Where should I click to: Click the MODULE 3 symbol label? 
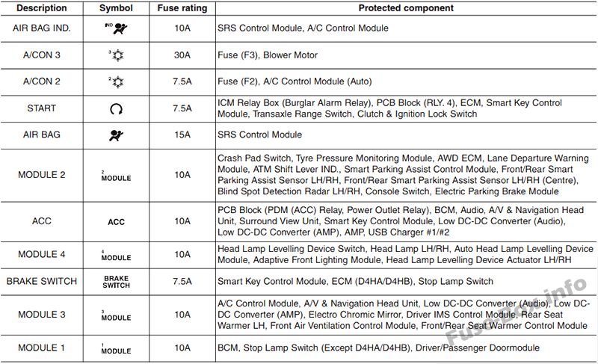(x=116, y=315)
